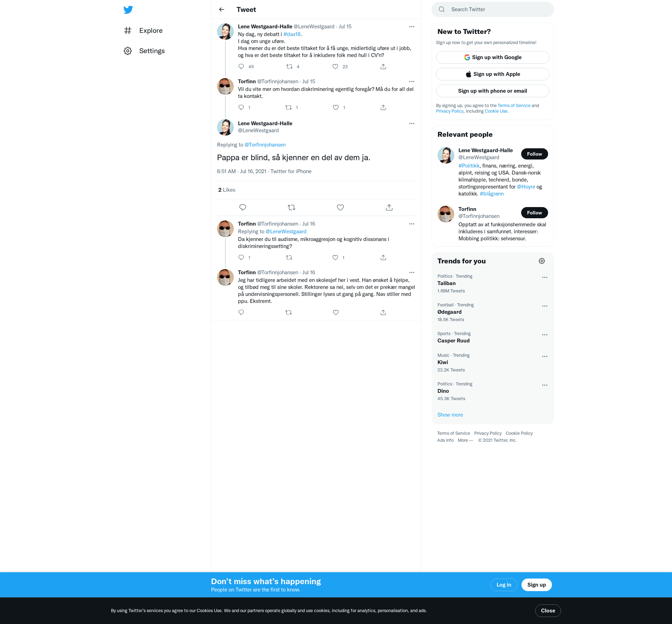Open more options on the main tweet
This screenshot has width=672, height=624.
point(412,123)
